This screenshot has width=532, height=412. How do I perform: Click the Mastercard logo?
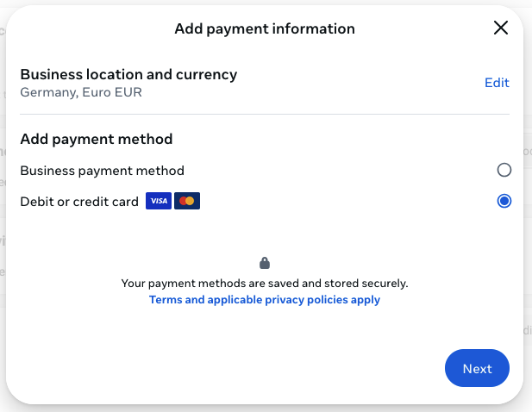point(186,202)
